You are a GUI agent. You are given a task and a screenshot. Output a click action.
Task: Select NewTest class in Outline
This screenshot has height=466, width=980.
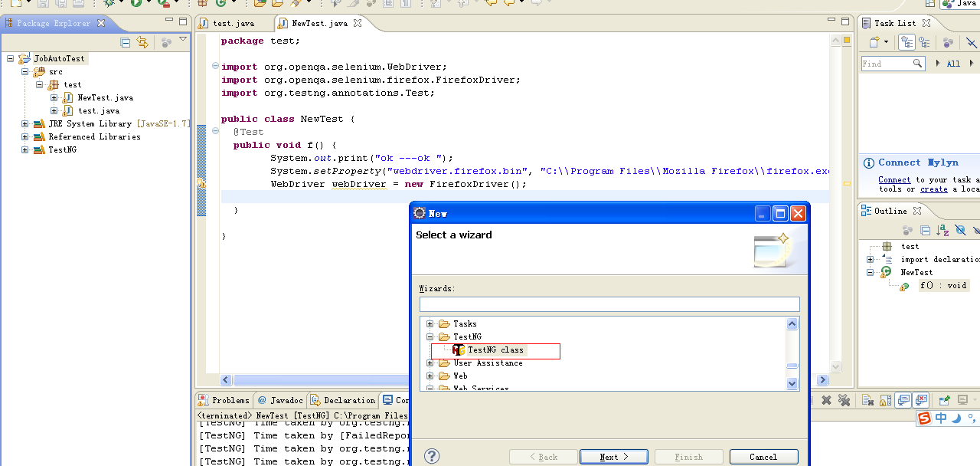click(916, 272)
